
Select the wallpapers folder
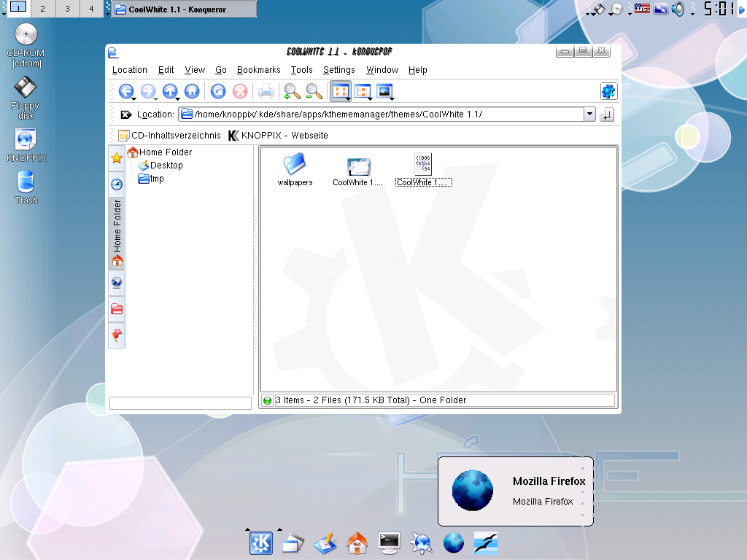[x=295, y=169]
